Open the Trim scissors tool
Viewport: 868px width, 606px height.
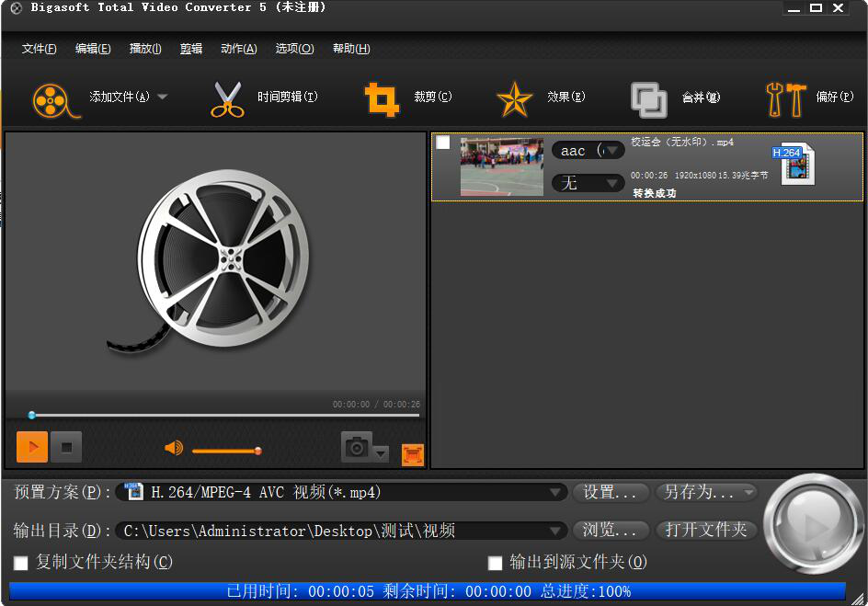click(226, 98)
